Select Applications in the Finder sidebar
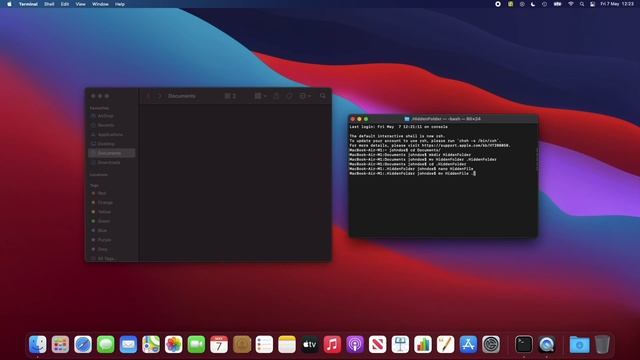Viewport: 640px width, 360px height. point(112,134)
